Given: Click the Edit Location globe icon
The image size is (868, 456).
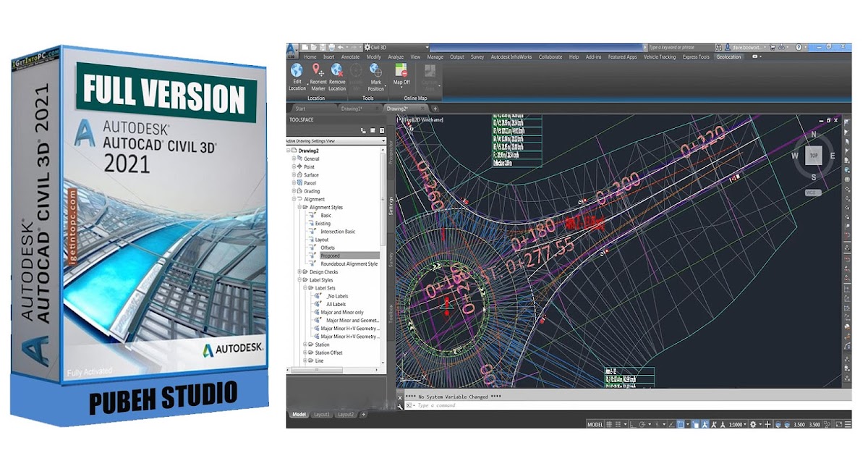Looking at the screenshot, I should pos(297,70).
